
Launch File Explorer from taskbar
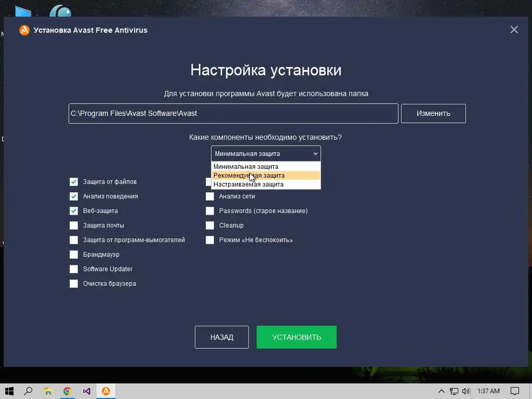[48, 391]
